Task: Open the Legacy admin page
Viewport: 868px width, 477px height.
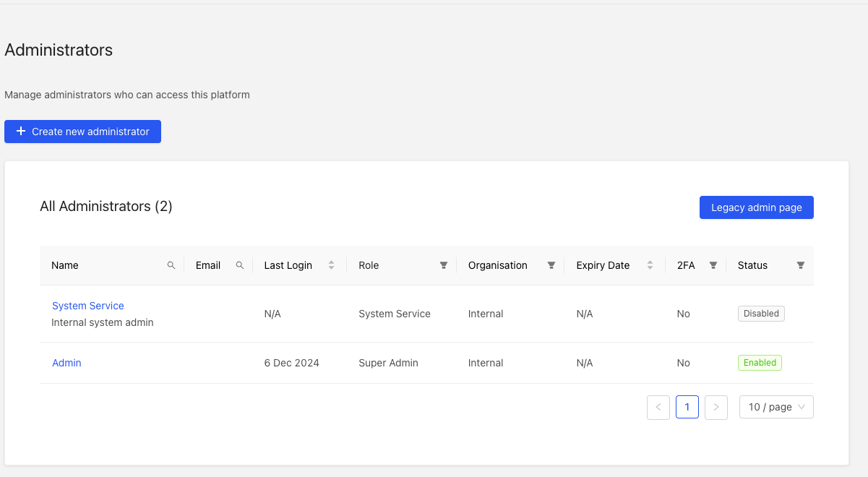Action: (x=756, y=207)
